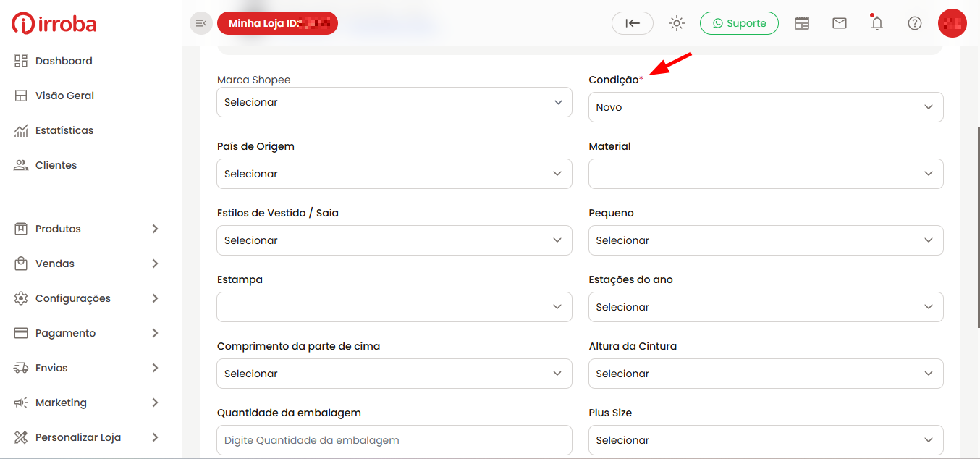Open the user profile avatar
Screen dimensions: 980x459
click(x=952, y=23)
